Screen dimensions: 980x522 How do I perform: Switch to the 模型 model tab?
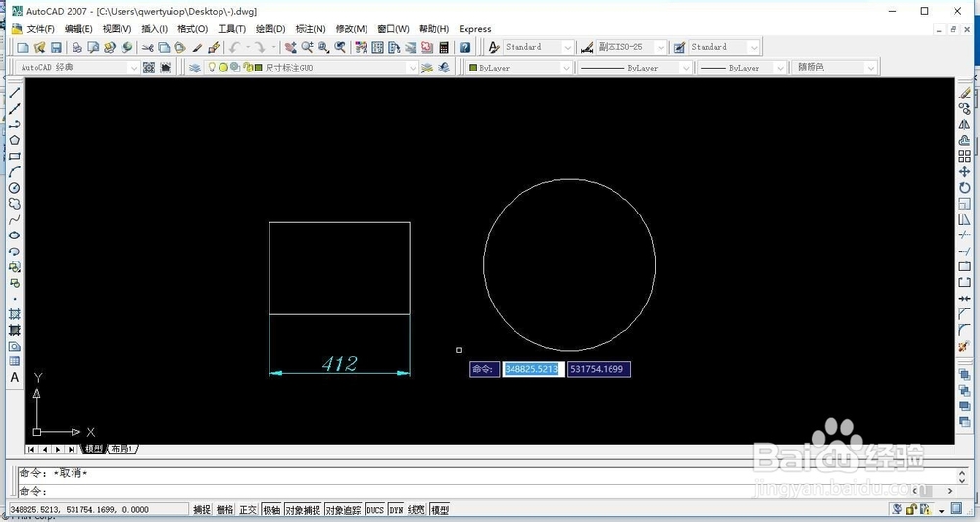pyautogui.click(x=94, y=449)
